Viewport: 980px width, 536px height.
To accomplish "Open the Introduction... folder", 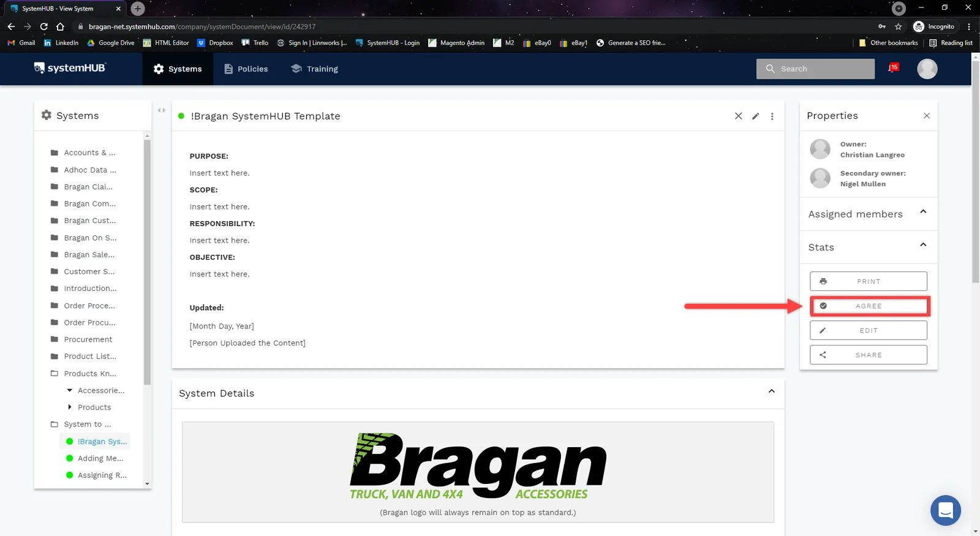I will point(84,289).
